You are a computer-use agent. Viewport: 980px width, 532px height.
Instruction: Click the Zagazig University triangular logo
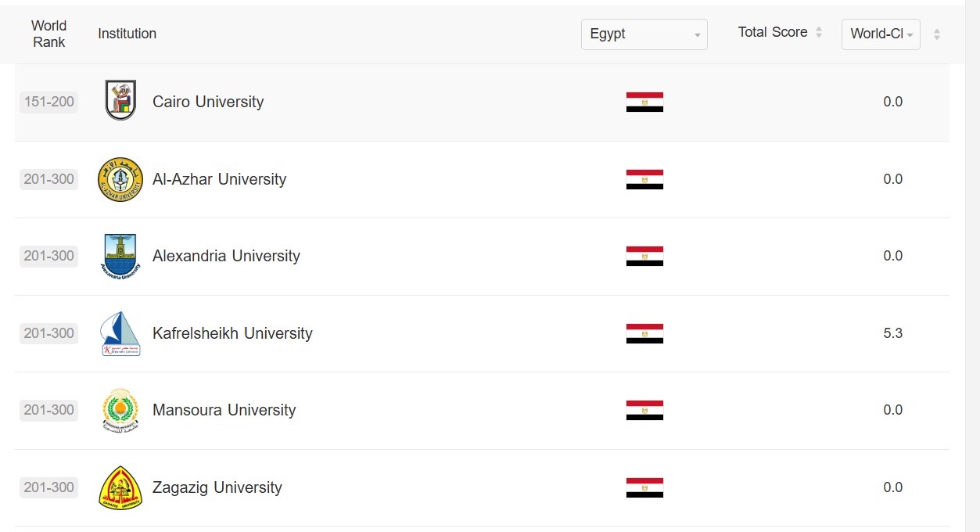click(120, 487)
